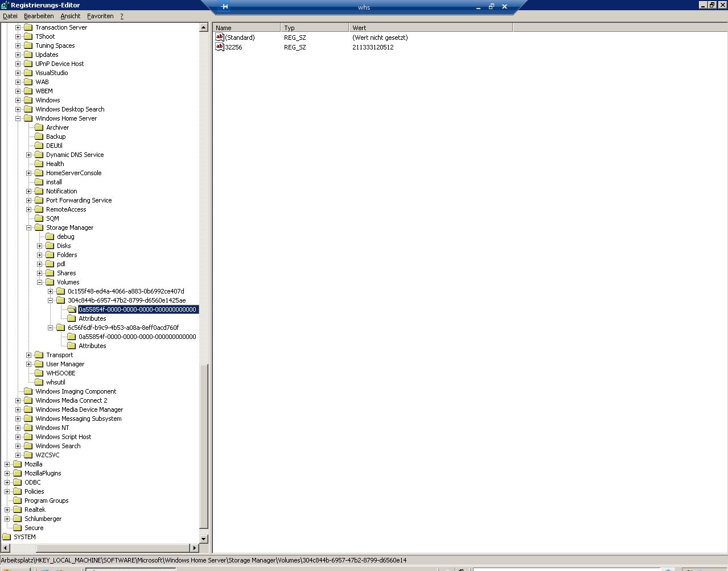Screen dimensions: 728x571
Task: Minimize the whs remote session bar
Action: click(478, 7)
